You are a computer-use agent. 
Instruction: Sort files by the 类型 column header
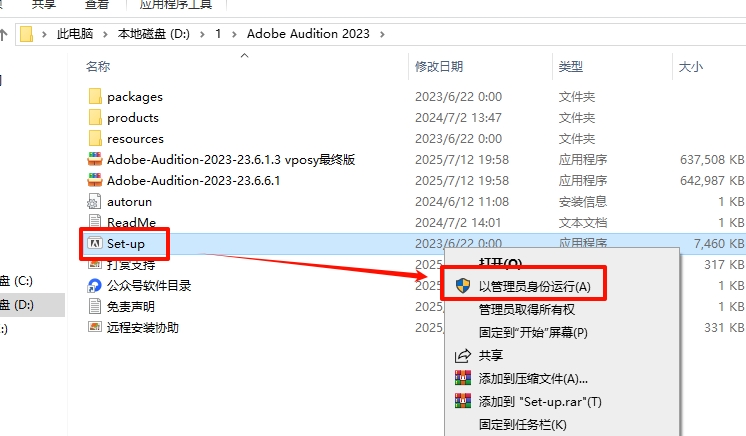pos(570,66)
